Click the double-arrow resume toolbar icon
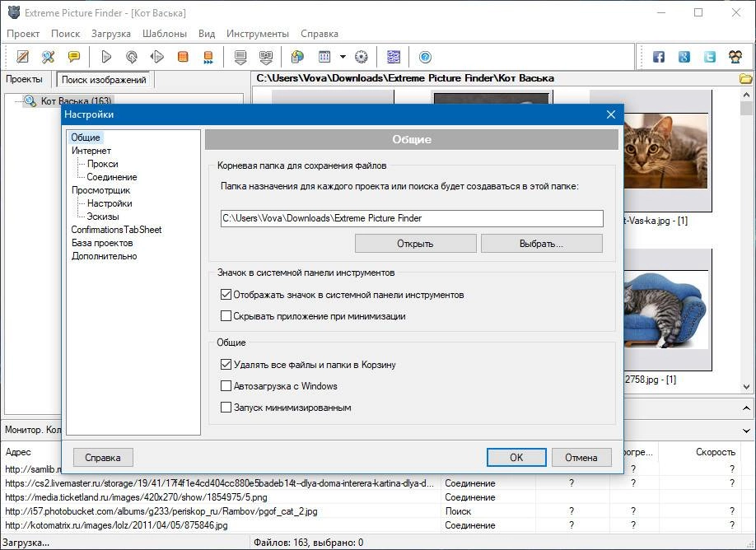 [x=156, y=57]
